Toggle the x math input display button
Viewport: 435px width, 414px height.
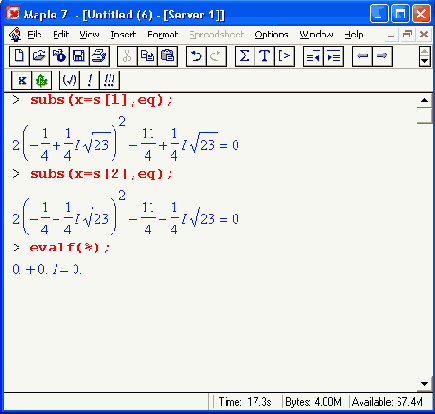(x=22, y=80)
